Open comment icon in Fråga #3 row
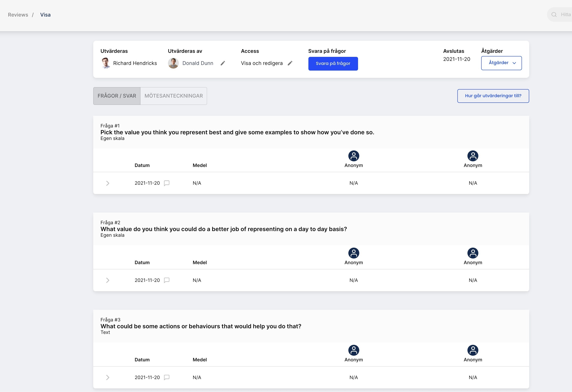 point(167,377)
